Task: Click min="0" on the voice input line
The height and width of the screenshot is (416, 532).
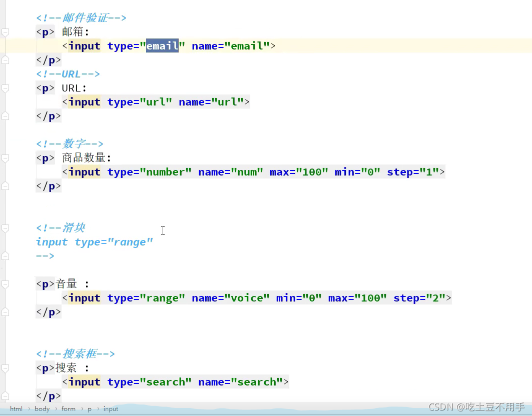Action: pos(299,298)
